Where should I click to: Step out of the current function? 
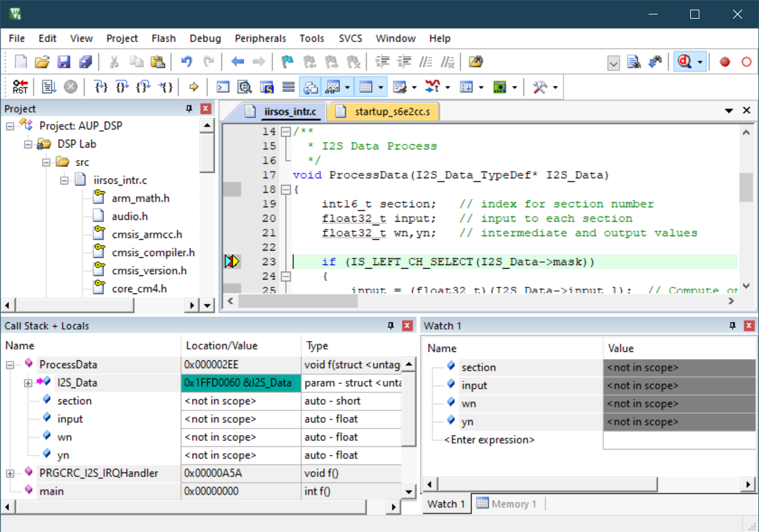(143, 87)
